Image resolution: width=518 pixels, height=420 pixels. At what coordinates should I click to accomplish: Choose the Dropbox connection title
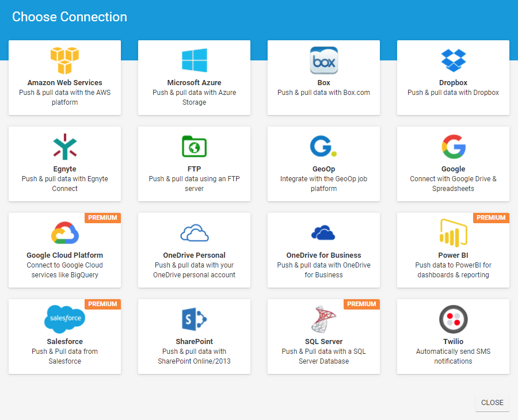coord(454,82)
